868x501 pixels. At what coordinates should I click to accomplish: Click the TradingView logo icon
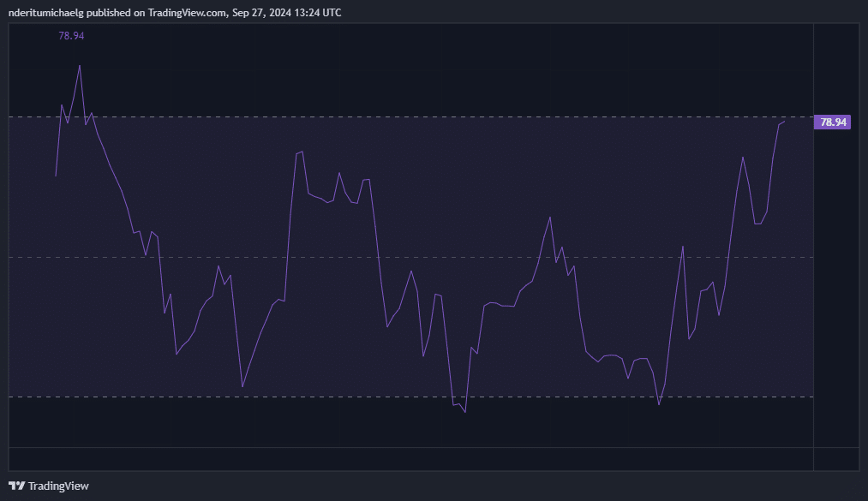(x=16, y=486)
